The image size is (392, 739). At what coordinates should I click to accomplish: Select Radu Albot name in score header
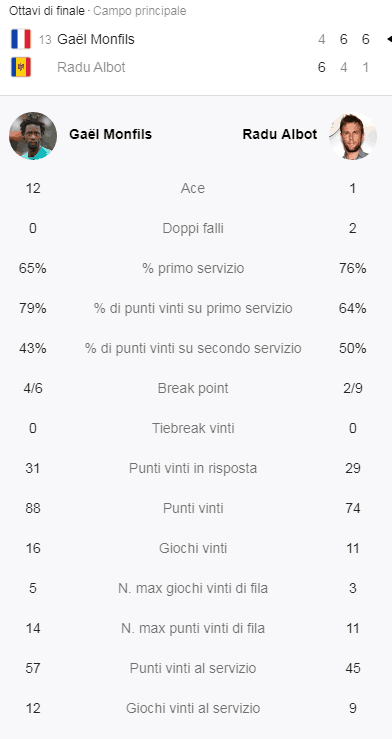pyautogui.click(x=91, y=67)
